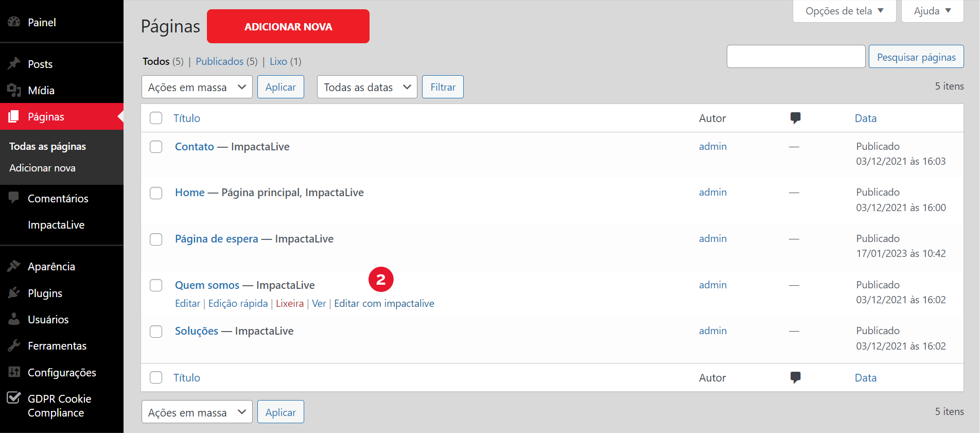
Task: Open Comentários via the speech bubble icon
Action: (x=14, y=198)
